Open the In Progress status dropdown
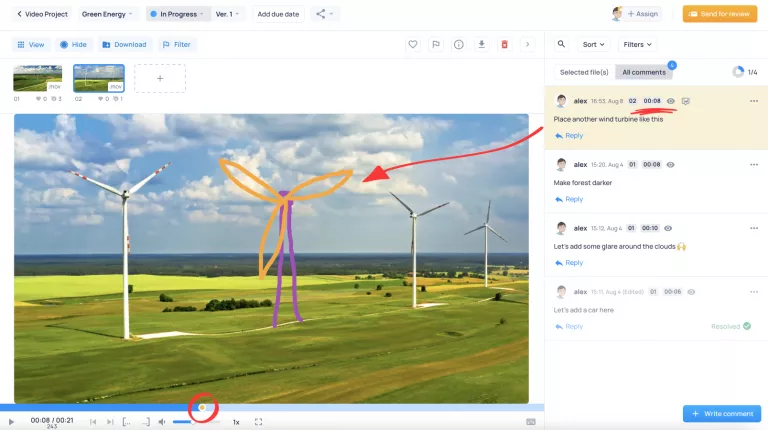Viewport: 768px width, 430px height. coord(177,14)
